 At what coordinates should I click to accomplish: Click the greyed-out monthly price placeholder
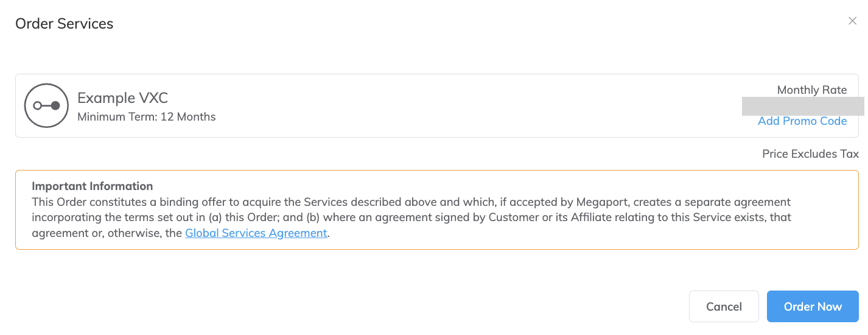[x=803, y=106]
